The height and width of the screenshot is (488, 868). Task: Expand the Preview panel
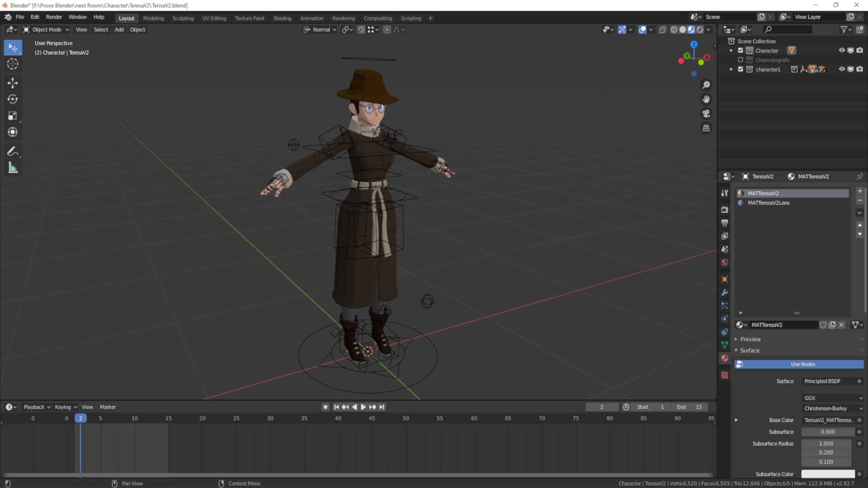tap(750, 339)
